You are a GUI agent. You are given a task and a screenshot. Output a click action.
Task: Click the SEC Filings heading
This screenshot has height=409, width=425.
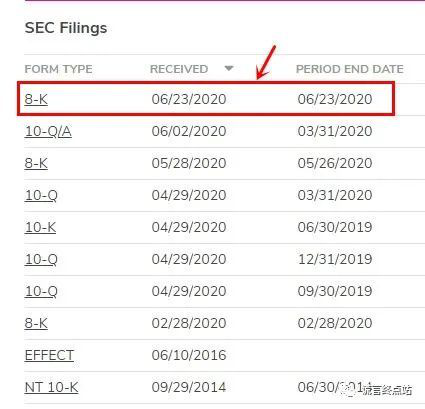click(x=66, y=28)
